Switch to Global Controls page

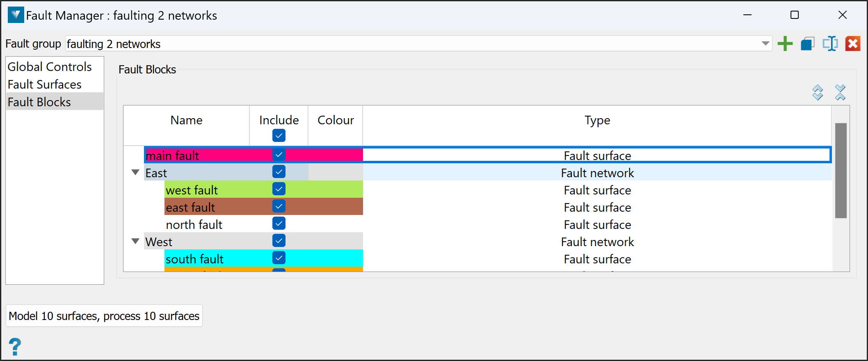pyautogui.click(x=50, y=67)
